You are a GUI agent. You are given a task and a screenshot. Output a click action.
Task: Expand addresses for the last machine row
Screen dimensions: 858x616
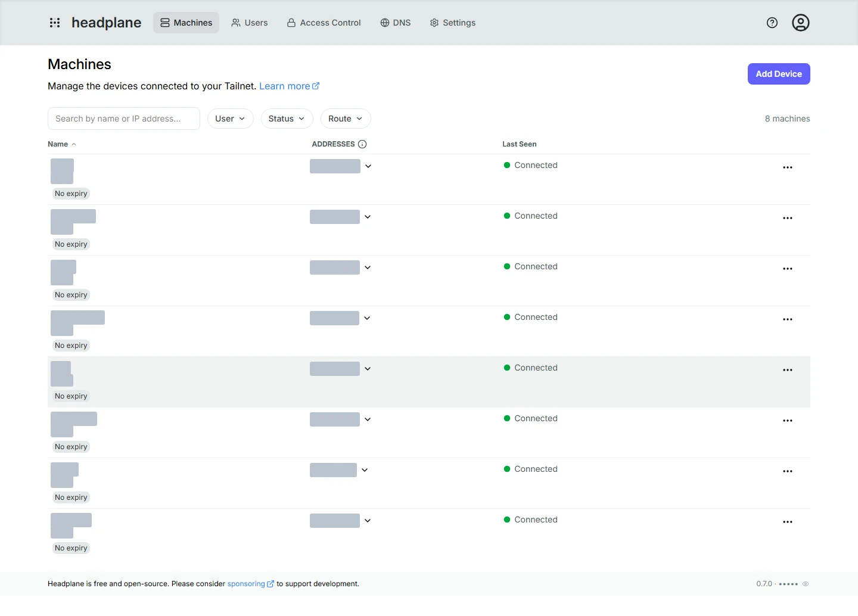(368, 521)
